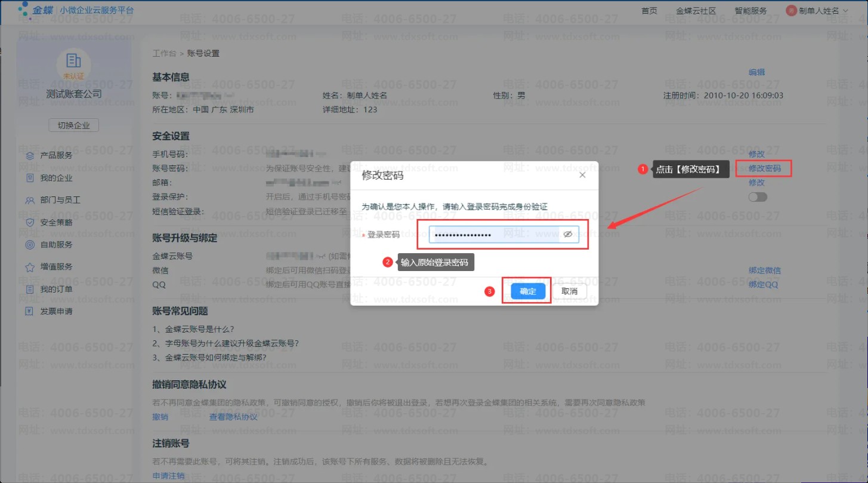This screenshot has width=868, height=483.
Task: Open 智能服务 in top navigation
Action: (x=750, y=11)
